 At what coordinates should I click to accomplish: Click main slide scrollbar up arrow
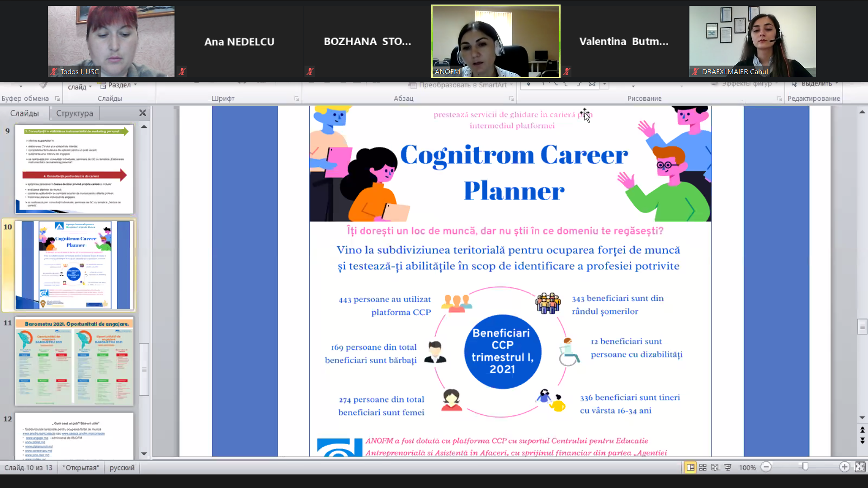coord(862,112)
